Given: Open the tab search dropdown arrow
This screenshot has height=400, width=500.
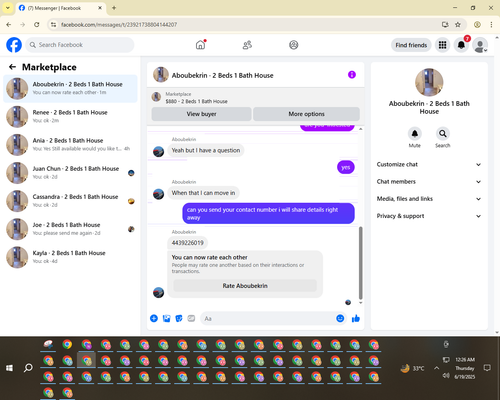Looking at the screenshot, I should (x=8, y=8).
